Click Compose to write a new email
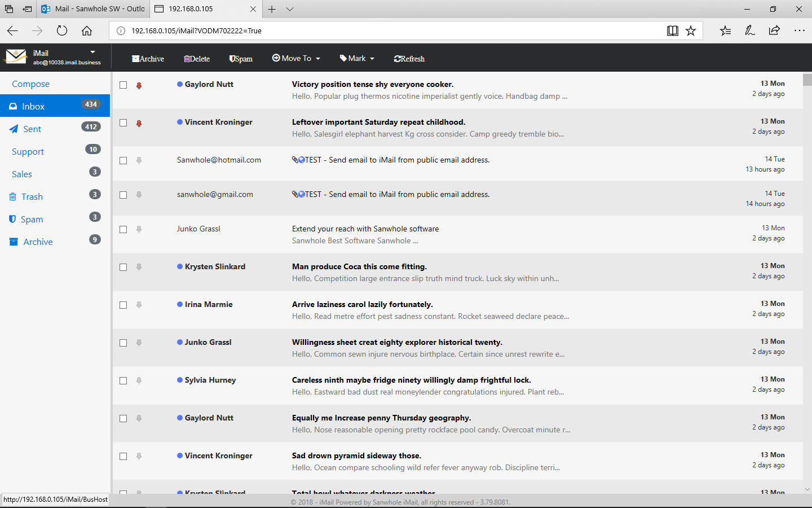Viewport: 812px width, 508px height. click(x=31, y=84)
